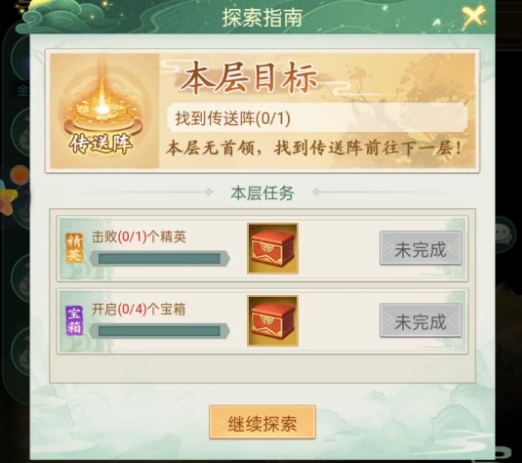Select the red chest reward for 宝箱 task
Viewport: 522px width, 463px height.
pyautogui.click(x=273, y=321)
